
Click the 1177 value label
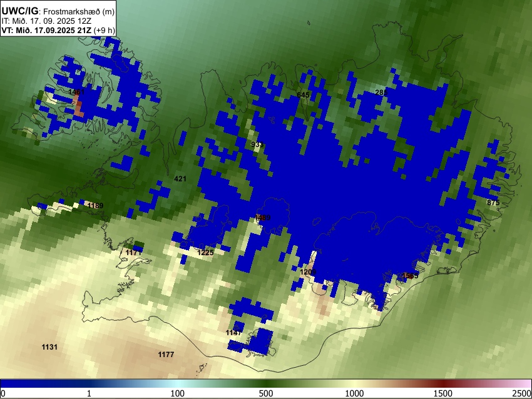pos(166,355)
